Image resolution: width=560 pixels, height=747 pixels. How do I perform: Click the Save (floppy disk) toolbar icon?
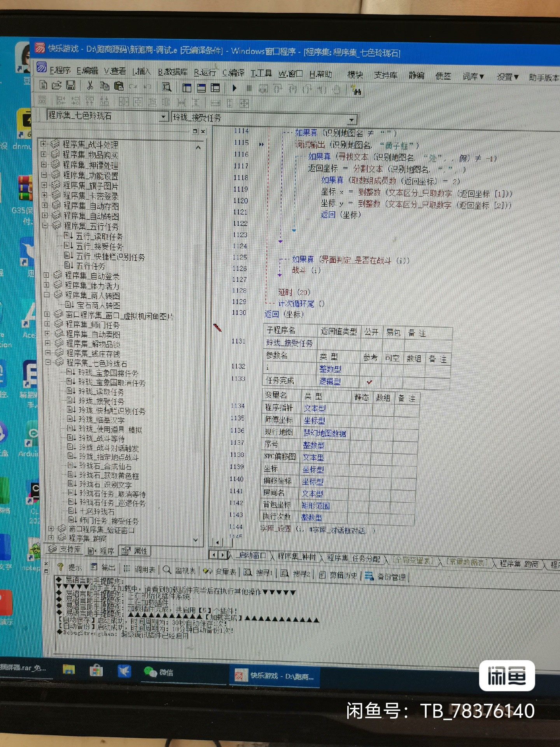(x=70, y=86)
